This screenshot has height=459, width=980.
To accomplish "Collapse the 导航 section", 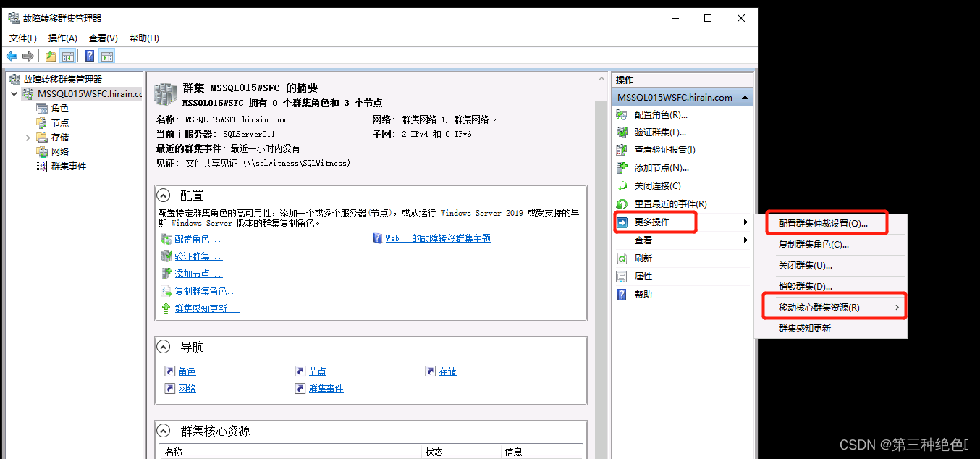I will pos(164,347).
